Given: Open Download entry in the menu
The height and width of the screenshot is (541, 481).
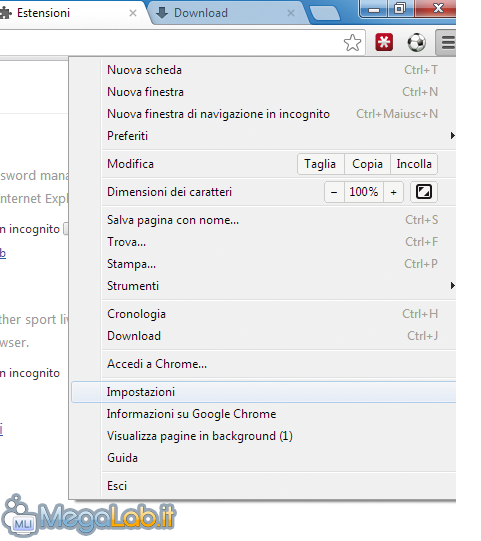Looking at the screenshot, I should pos(262,336).
